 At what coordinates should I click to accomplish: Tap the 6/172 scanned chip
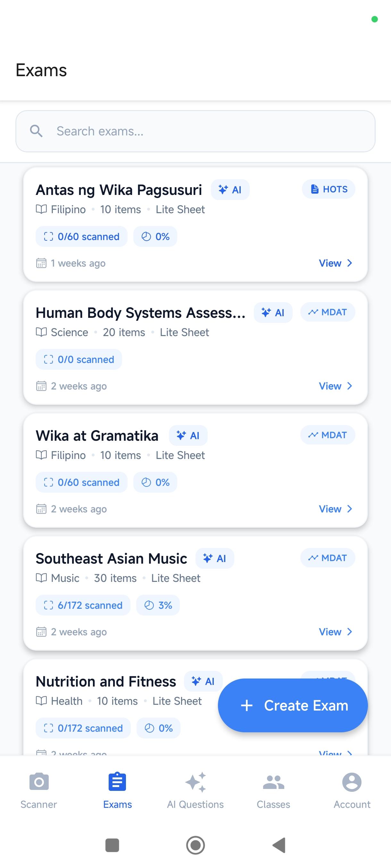(x=83, y=605)
